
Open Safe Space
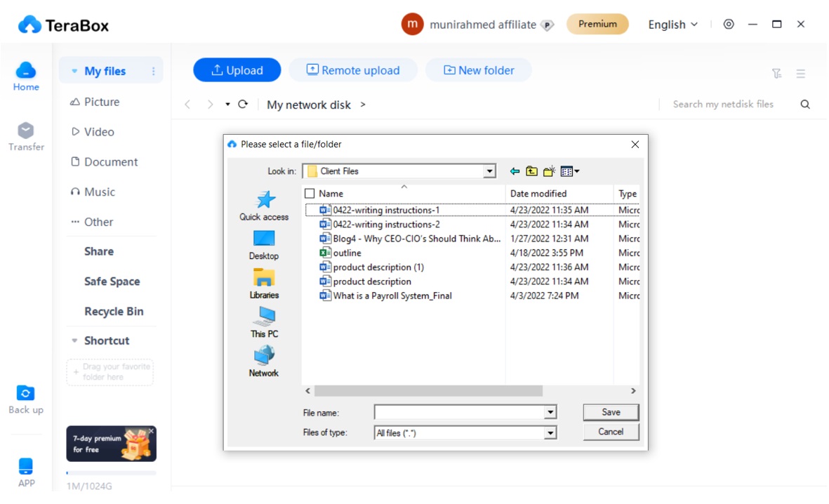pos(112,281)
